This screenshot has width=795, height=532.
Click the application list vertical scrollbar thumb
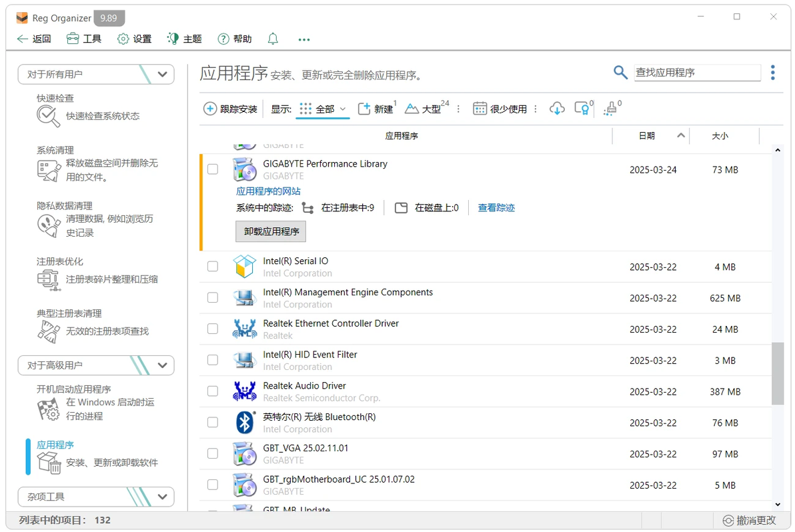pos(777,373)
